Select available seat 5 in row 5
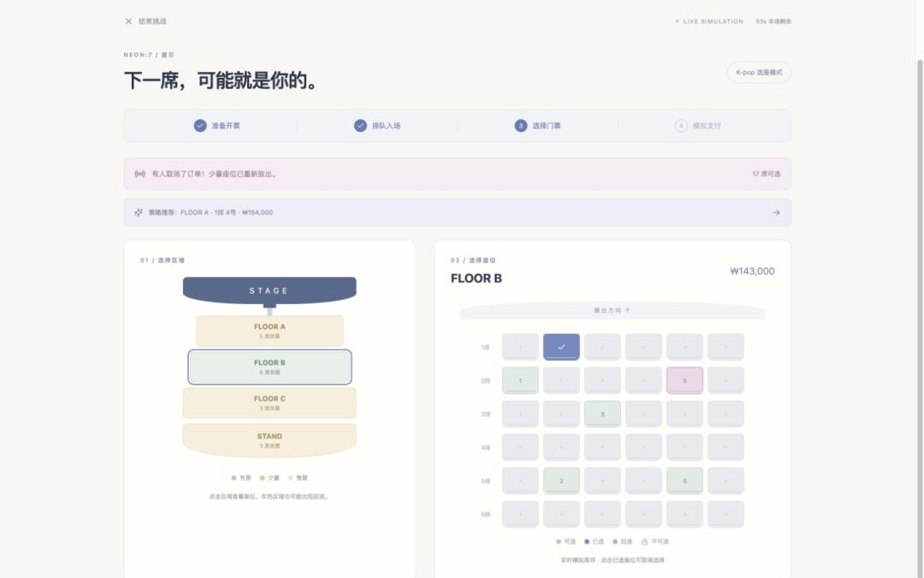 (684, 480)
